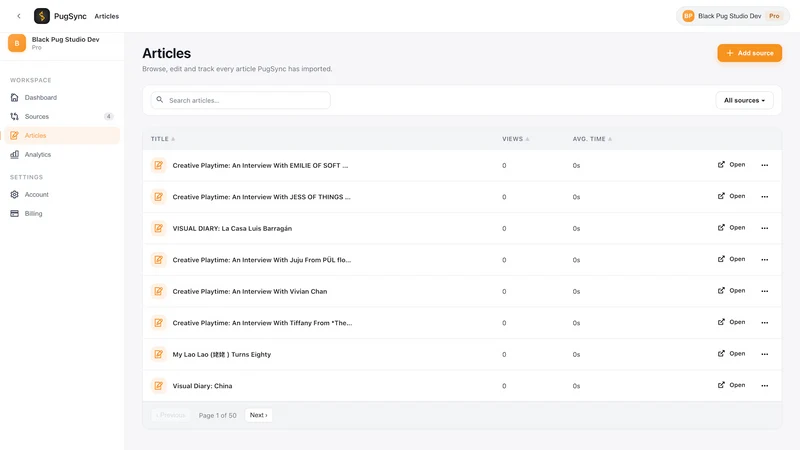Click article icon for Visual Diary: China row
Screen dimensions: 800x450
coord(159,386)
